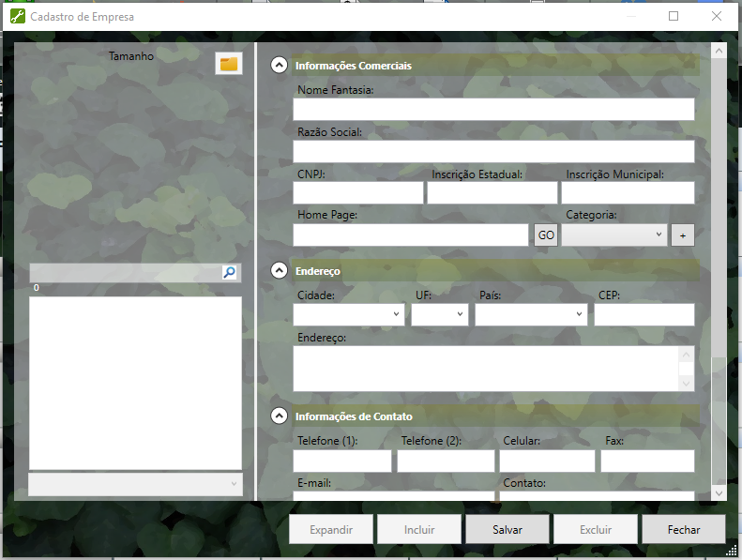Screen dimensions: 742x560
Task: Click the plus button beside Categoria
Action: click(682, 235)
